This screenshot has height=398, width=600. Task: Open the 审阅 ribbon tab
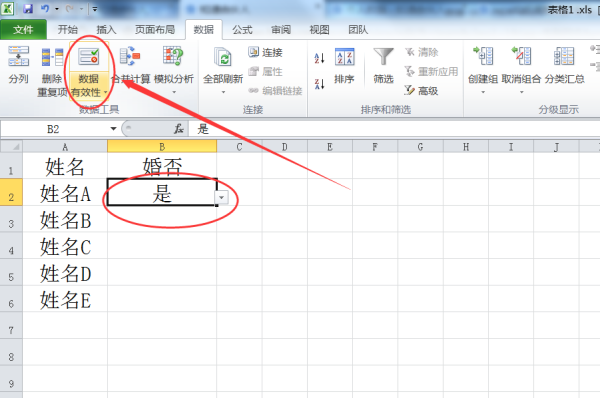click(x=281, y=29)
